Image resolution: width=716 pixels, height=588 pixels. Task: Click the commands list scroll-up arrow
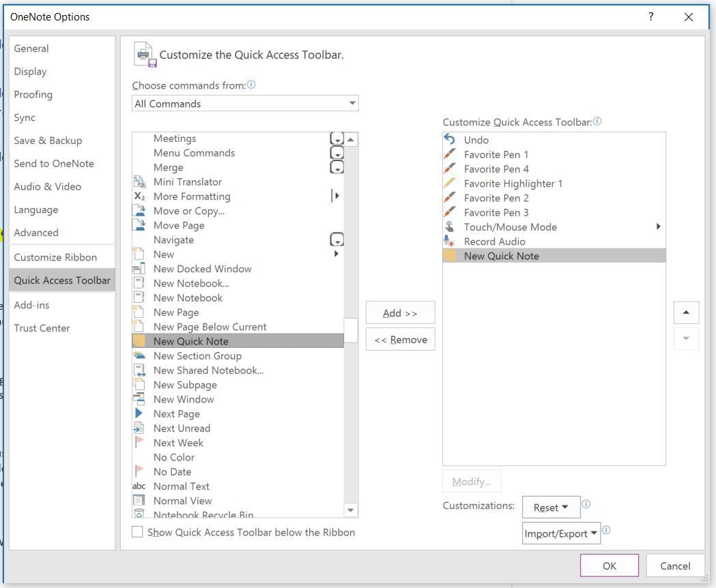click(x=351, y=140)
